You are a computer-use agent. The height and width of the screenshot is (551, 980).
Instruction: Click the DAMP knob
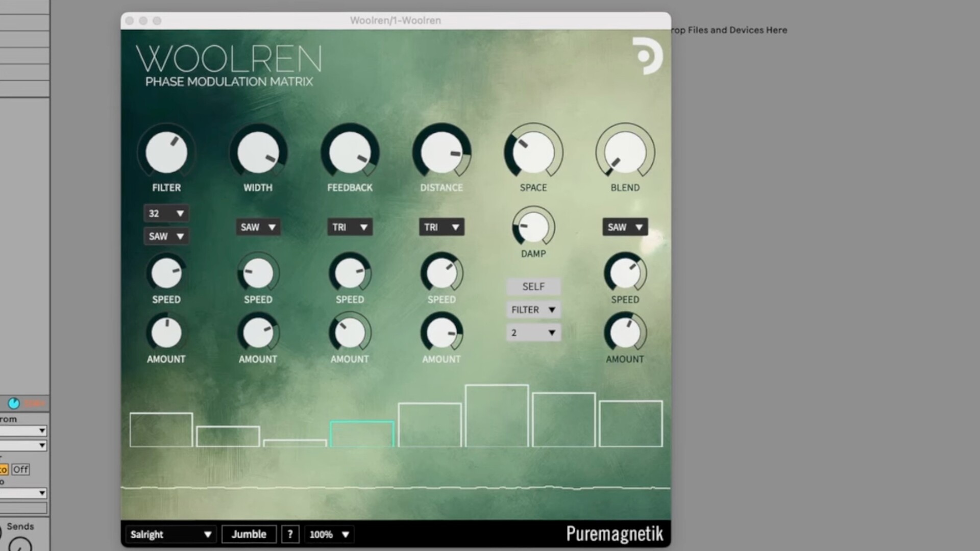pyautogui.click(x=533, y=227)
